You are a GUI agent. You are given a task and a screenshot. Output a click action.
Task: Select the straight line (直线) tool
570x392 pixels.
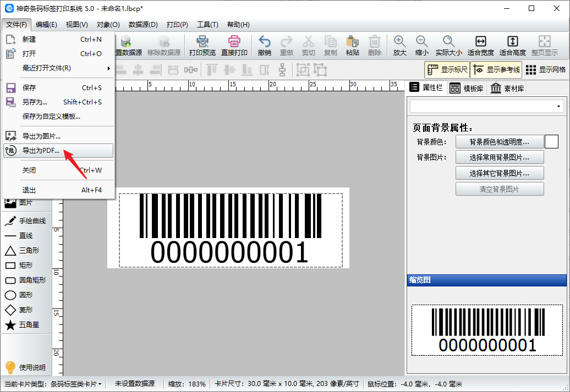(x=19, y=236)
